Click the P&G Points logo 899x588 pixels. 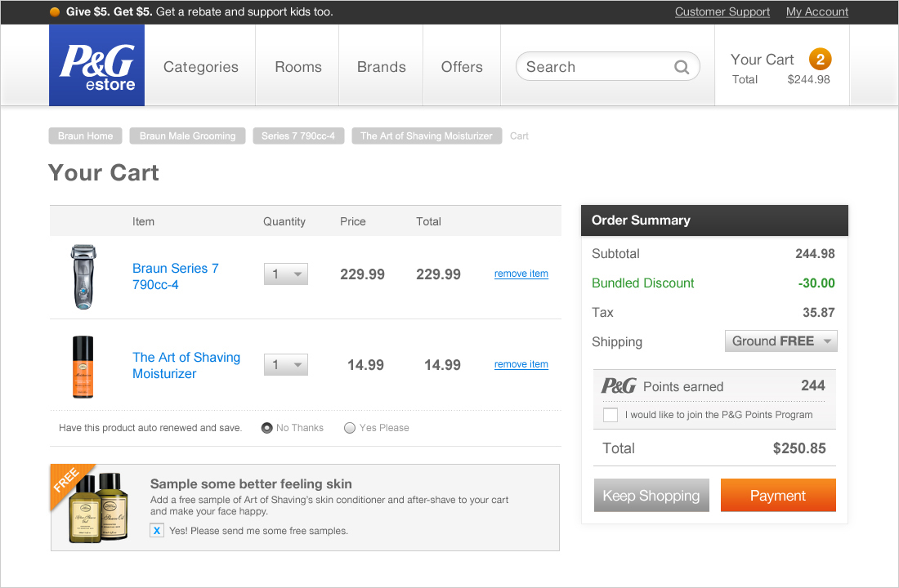tap(619, 385)
